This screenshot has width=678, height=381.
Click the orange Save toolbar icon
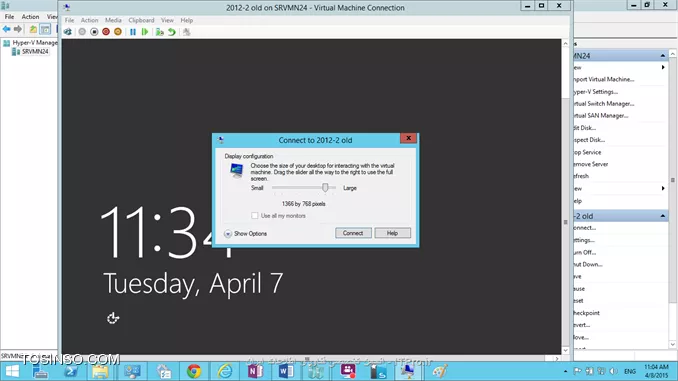click(118, 32)
